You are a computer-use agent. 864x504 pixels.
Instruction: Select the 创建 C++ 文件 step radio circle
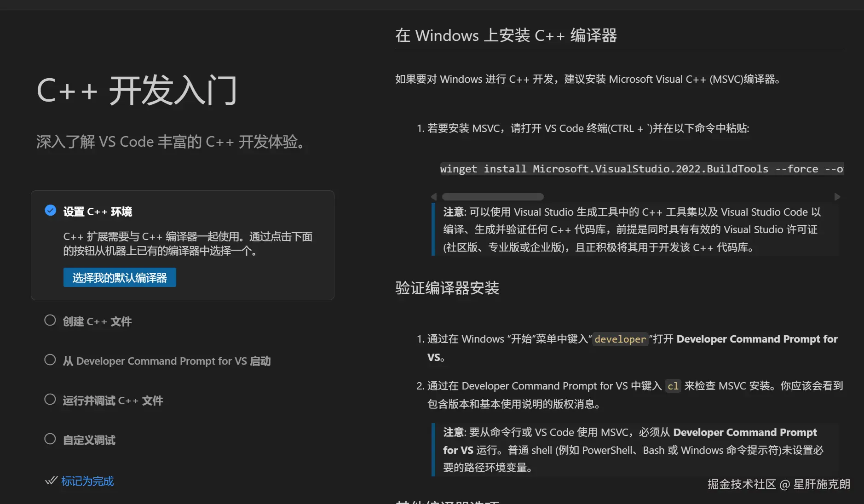pos(50,321)
